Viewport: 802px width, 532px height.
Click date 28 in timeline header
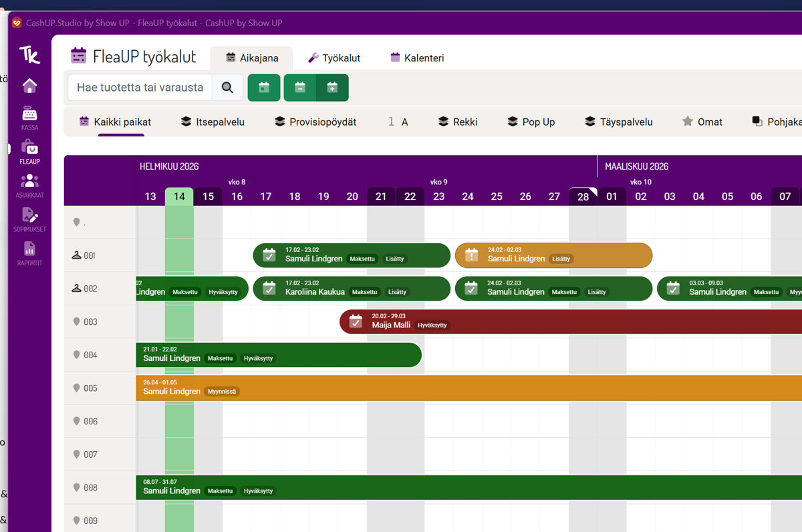tap(583, 196)
